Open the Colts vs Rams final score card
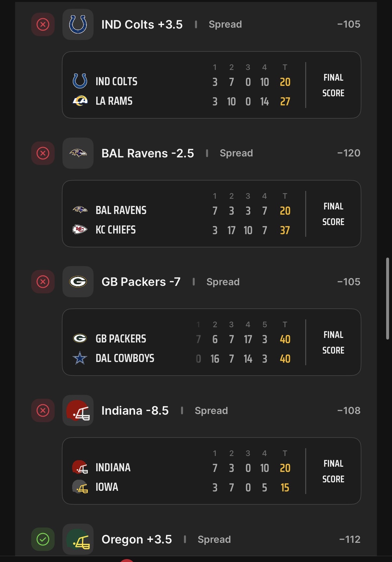 click(x=211, y=85)
